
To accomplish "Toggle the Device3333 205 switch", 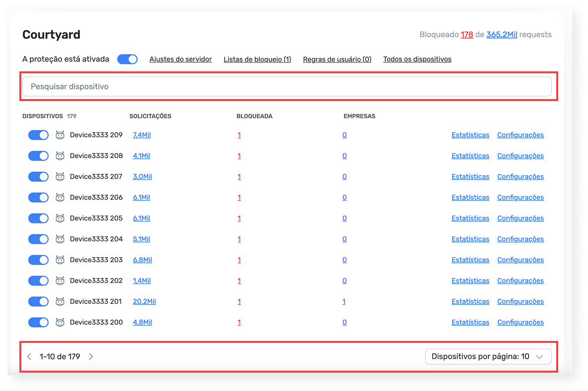I will [38, 218].
